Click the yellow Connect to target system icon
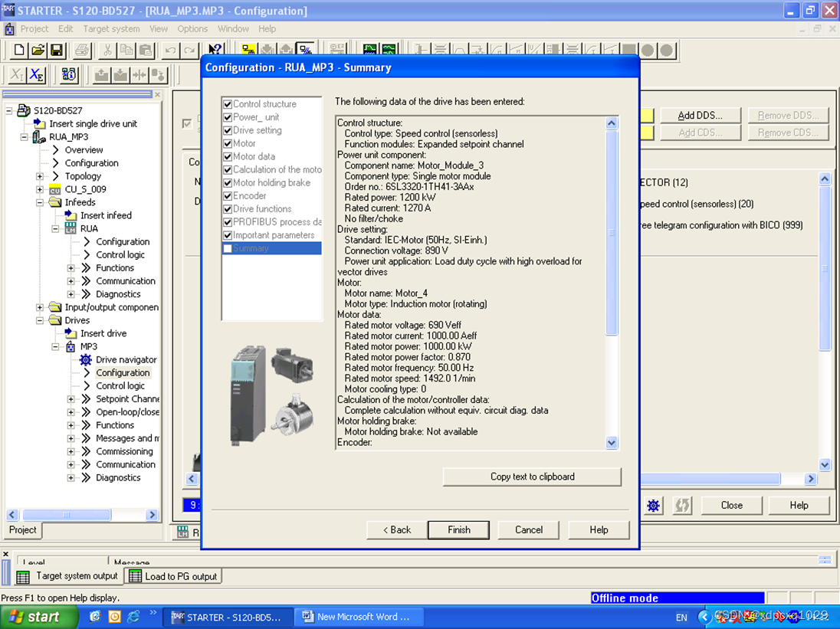Image resolution: width=840 pixels, height=629 pixels. [248, 50]
